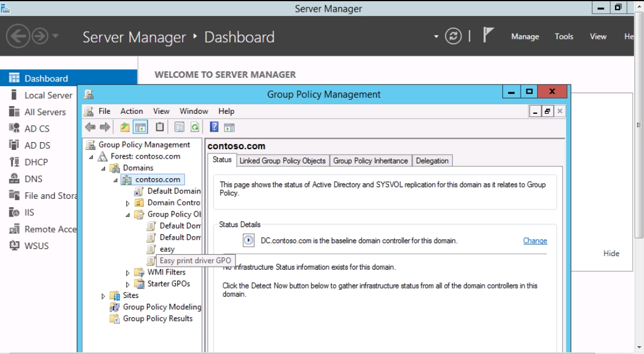Select the Domains tree item
This screenshot has height=354, width=644.
(x=138, y=168)
